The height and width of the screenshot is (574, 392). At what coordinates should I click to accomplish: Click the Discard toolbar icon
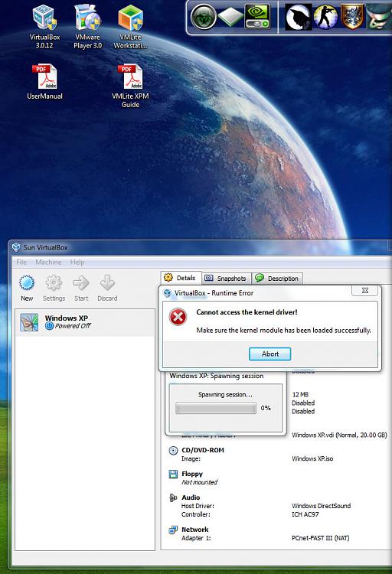[x=107, y=288]
